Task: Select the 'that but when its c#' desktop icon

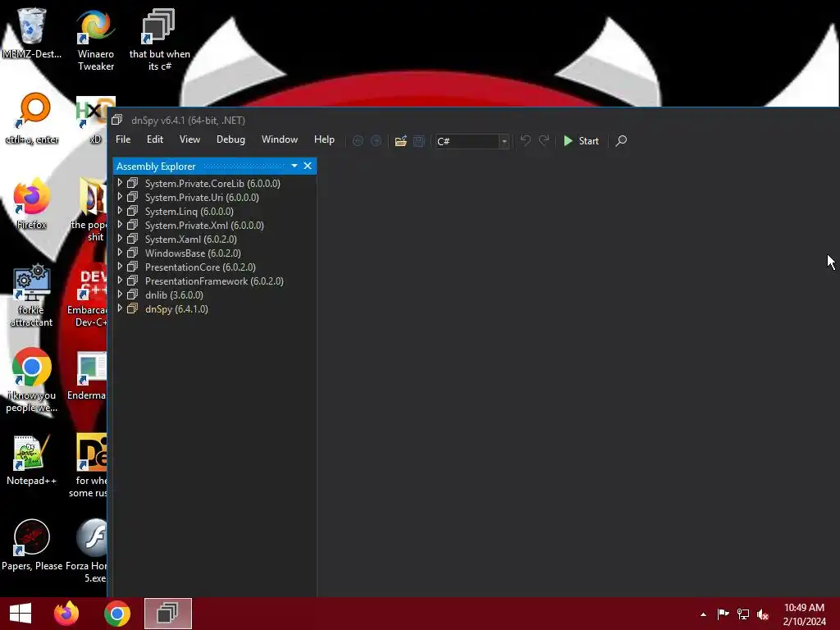Action: tap(160, 40)
